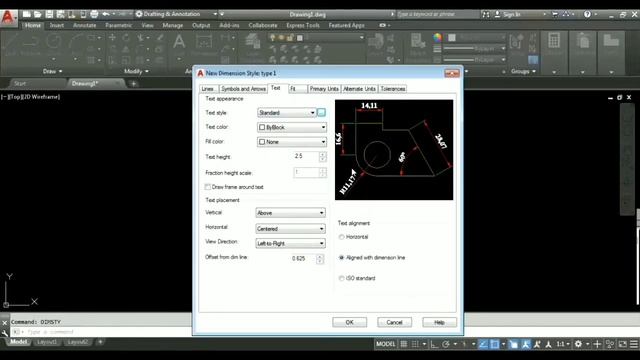Open the Text color ByBlock dropdown
Screen dimensions: 640x360
(292, 127)
